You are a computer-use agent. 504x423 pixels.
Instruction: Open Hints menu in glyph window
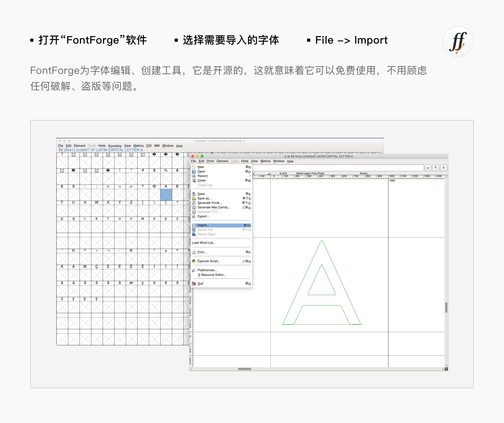245,161
